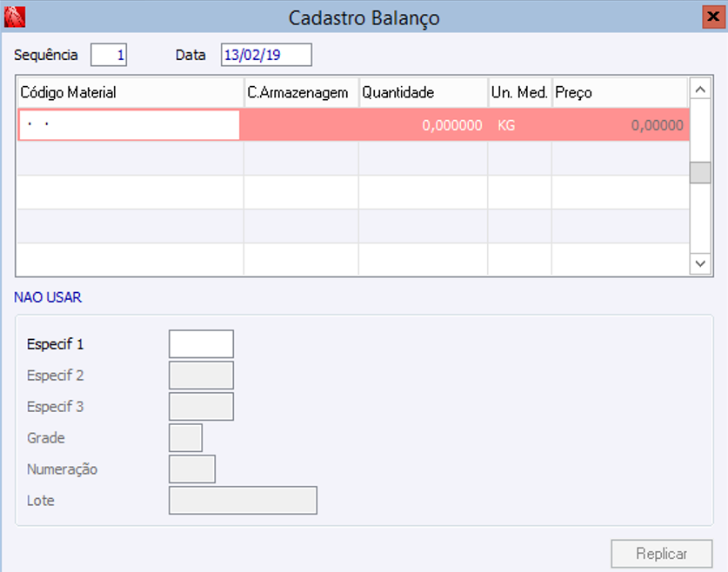Select the KG unit cell
This screenshot has height=572, width=728.
point(519,125)
